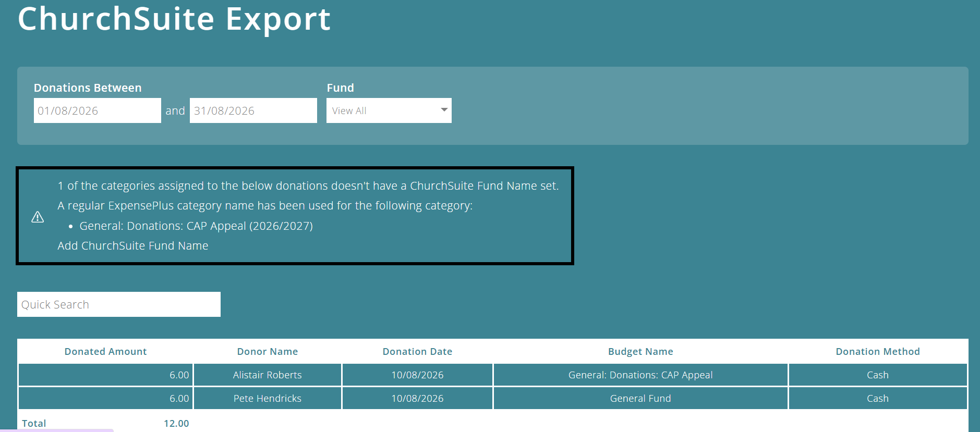Click the CAP Appeal (2026/2027) bullet item
The width and height of the screenshot is (980, 432).
(196, 226)
